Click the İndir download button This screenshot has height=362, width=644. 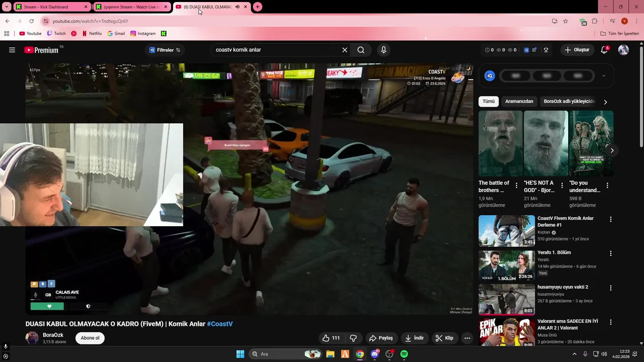(415, 338)
